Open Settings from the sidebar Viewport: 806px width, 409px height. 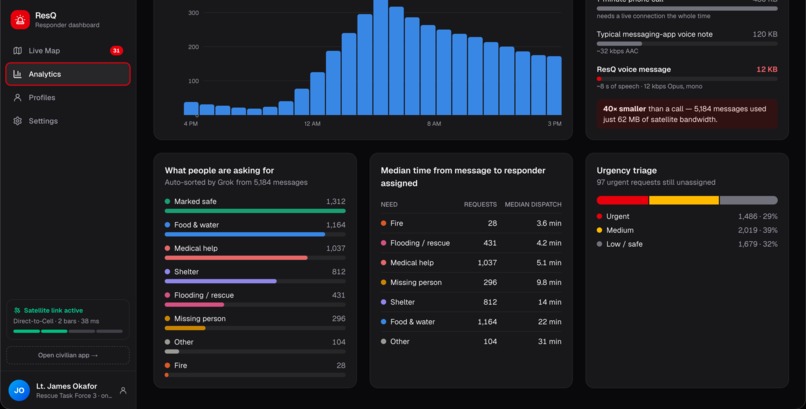point(68,121)
